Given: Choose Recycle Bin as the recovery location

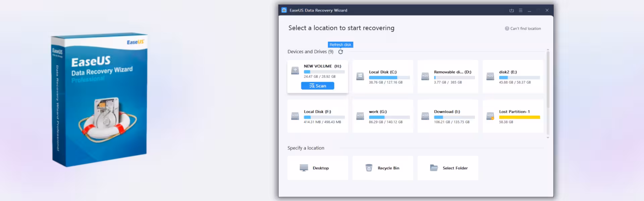Looking at the screenshot, I should (x=383, y=168).
